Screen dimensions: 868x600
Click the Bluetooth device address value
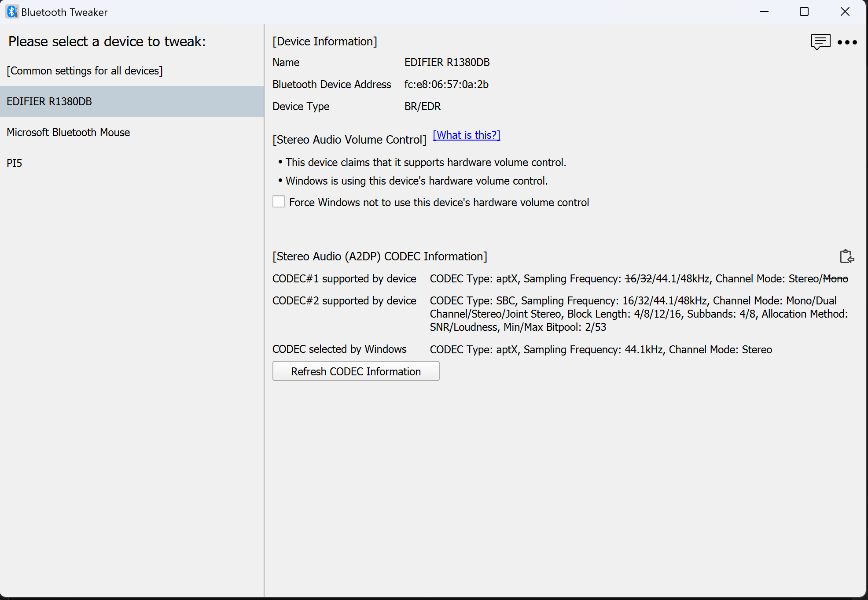446,84
